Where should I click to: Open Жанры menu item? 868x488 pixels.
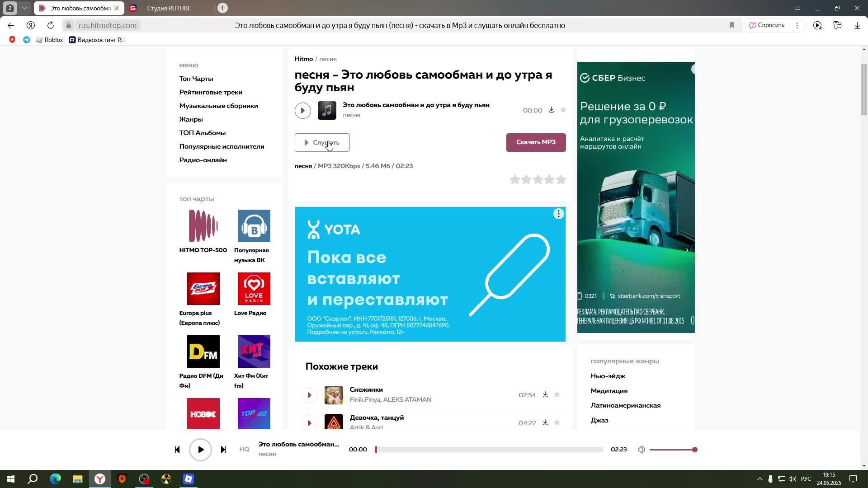tap(191, 119)
